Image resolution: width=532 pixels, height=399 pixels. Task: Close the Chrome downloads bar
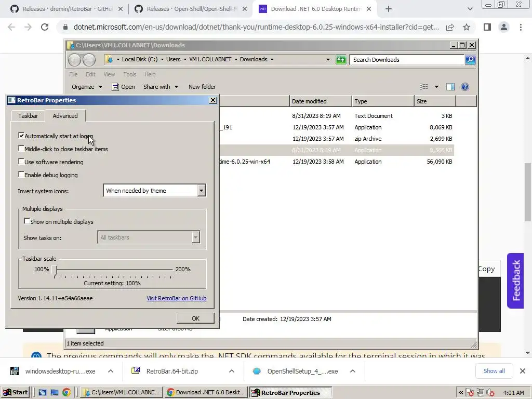point(523,371)
